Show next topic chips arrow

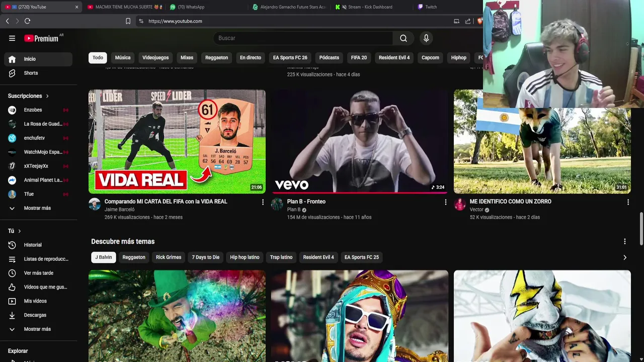[625, 257]
